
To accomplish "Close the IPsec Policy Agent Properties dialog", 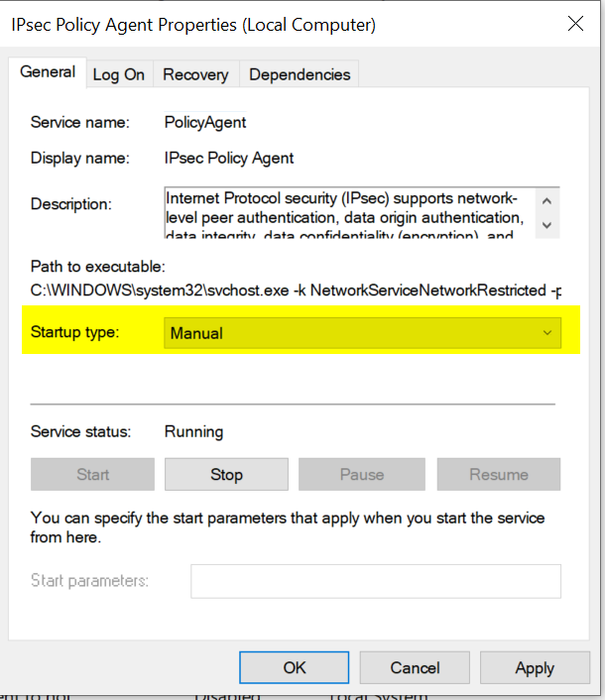I will tap(573, 23).
